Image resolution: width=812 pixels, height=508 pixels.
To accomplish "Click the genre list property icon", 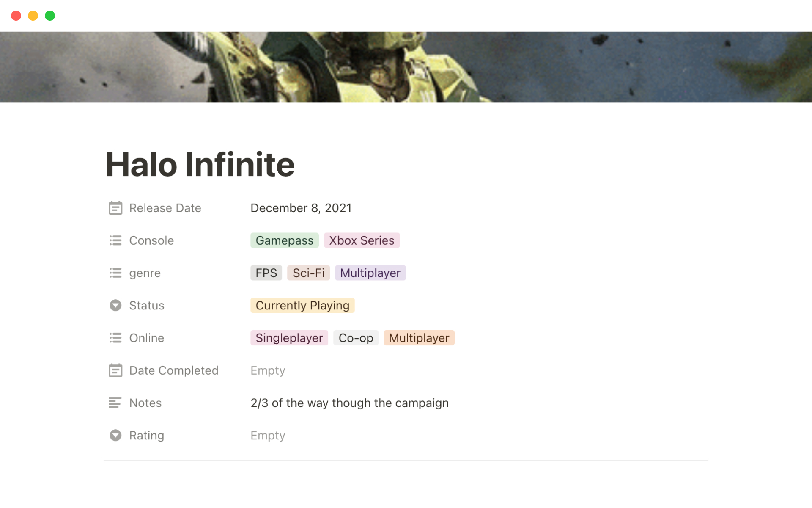I will click(x=115, y=273).
